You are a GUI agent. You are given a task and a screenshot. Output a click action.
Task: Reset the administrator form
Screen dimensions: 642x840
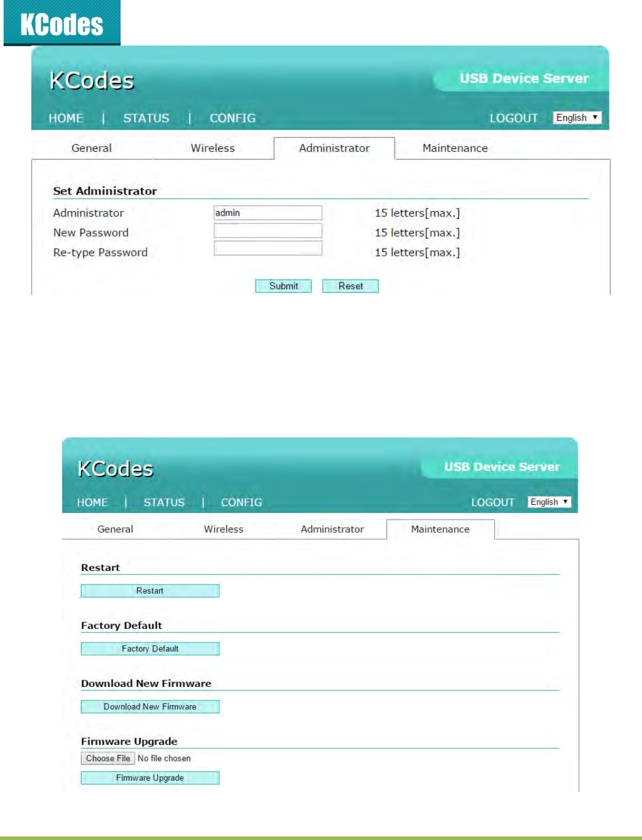pos(350,286)
